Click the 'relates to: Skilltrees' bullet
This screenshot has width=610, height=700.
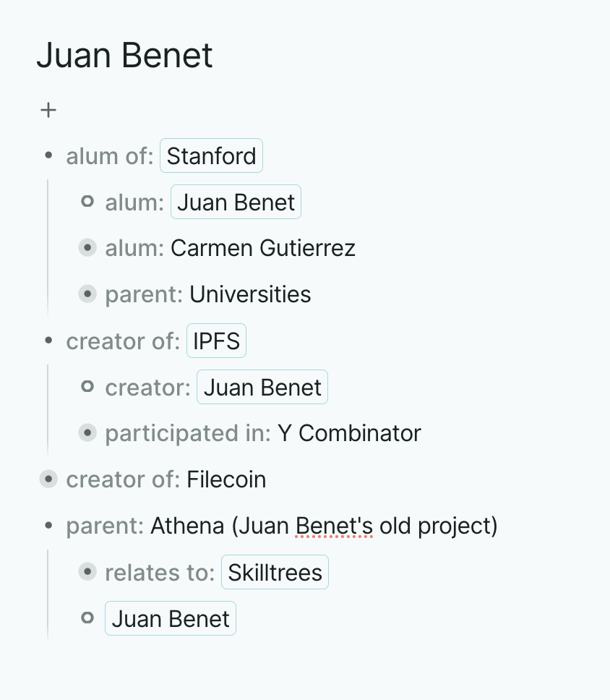point(87,572)
